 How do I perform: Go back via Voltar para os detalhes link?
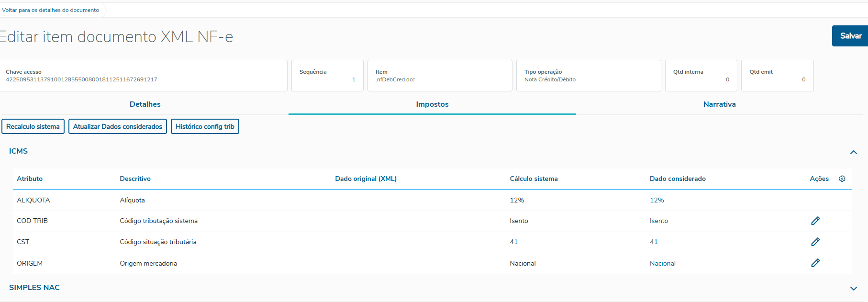(51, 10)
